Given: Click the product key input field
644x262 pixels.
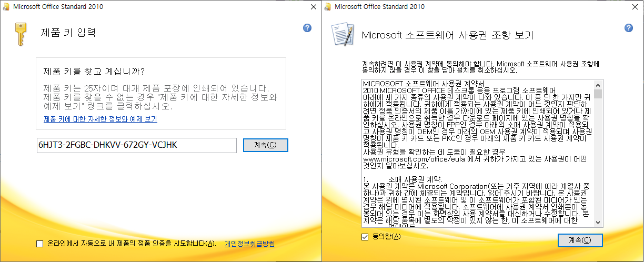Looking at the screenshot, I should click(136, 145).
